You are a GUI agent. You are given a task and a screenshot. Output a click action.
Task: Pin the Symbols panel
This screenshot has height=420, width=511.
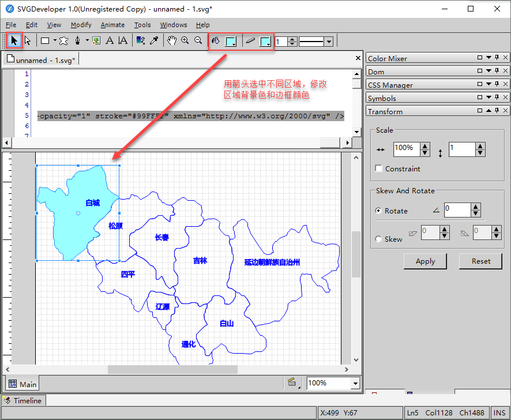497,97
